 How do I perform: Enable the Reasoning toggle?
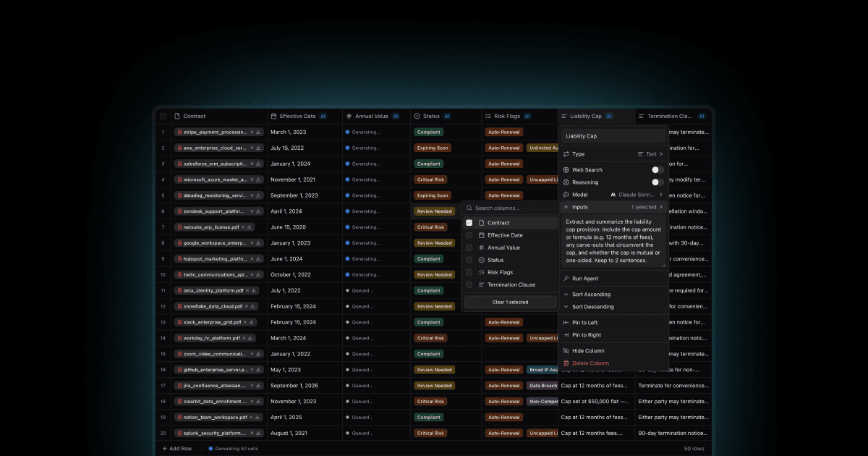[x=658, y=182]
